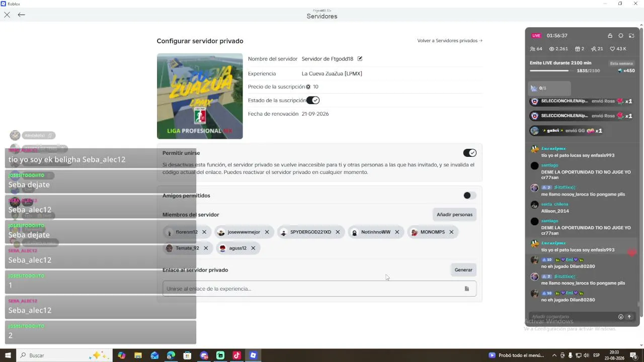Click the eye views icon showing 2.261

coord(551,49)
